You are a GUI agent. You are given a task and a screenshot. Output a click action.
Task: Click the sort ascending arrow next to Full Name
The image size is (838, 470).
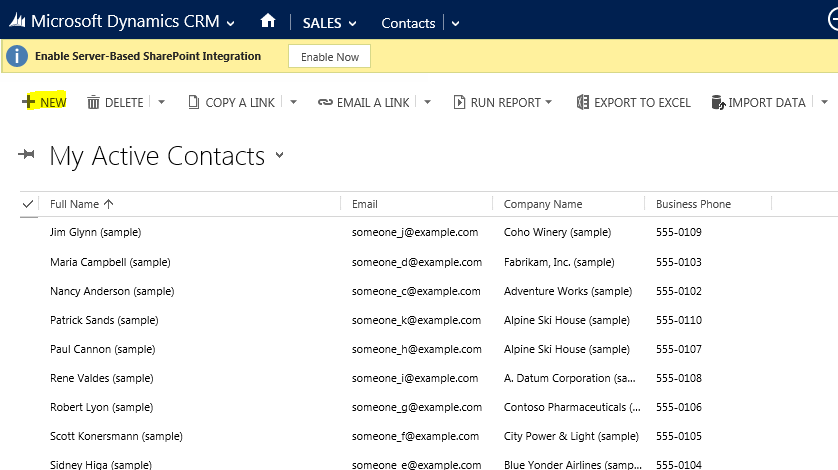pos(108,204)
